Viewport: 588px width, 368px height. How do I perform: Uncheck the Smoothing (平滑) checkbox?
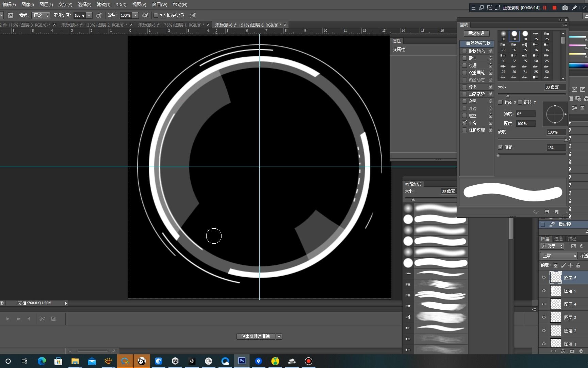[x=464, y=123]
